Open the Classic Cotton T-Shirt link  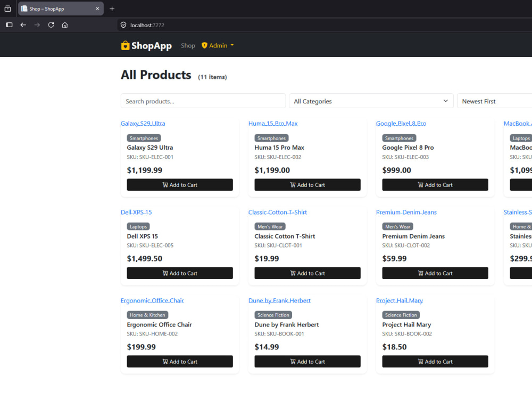click(x=278, y=212)
